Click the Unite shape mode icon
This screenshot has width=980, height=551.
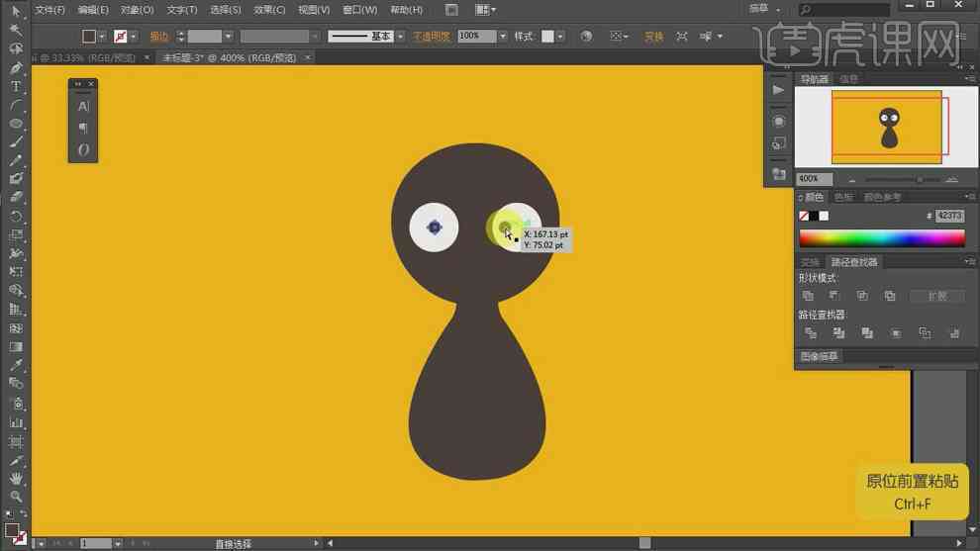pyautogui.click(x=808, y=296)
